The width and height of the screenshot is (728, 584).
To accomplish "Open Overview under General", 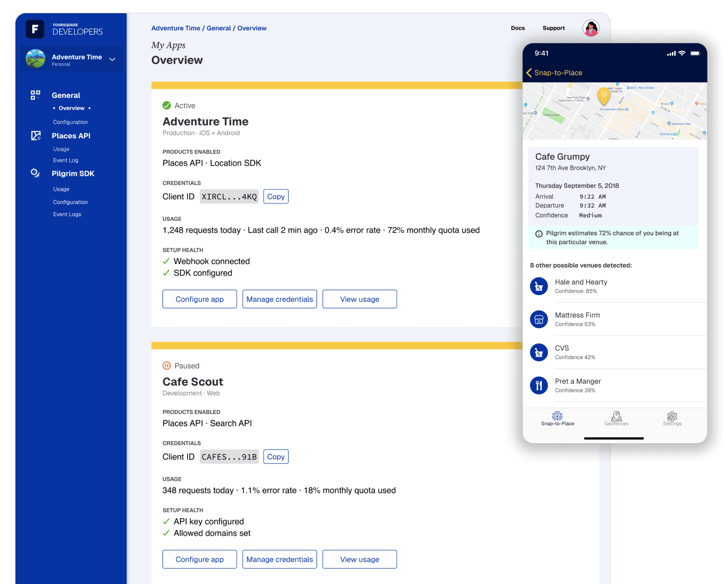I will coord(71,108).
